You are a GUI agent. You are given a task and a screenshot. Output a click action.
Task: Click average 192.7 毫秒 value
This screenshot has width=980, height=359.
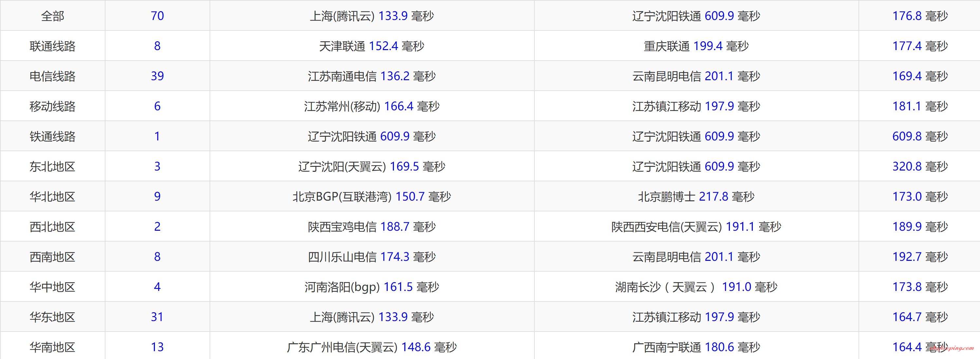920,257
